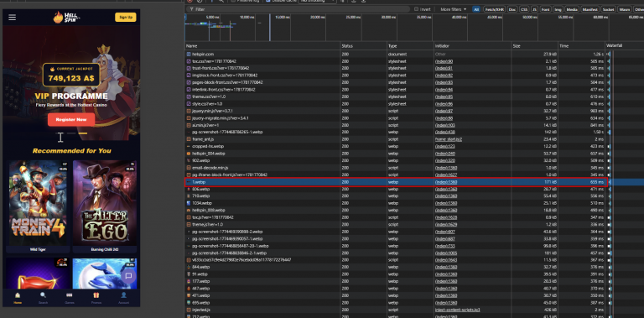This screenshot has width=644, height=318.
Task: Select the Media filter
Action: [x=571, y=9]
